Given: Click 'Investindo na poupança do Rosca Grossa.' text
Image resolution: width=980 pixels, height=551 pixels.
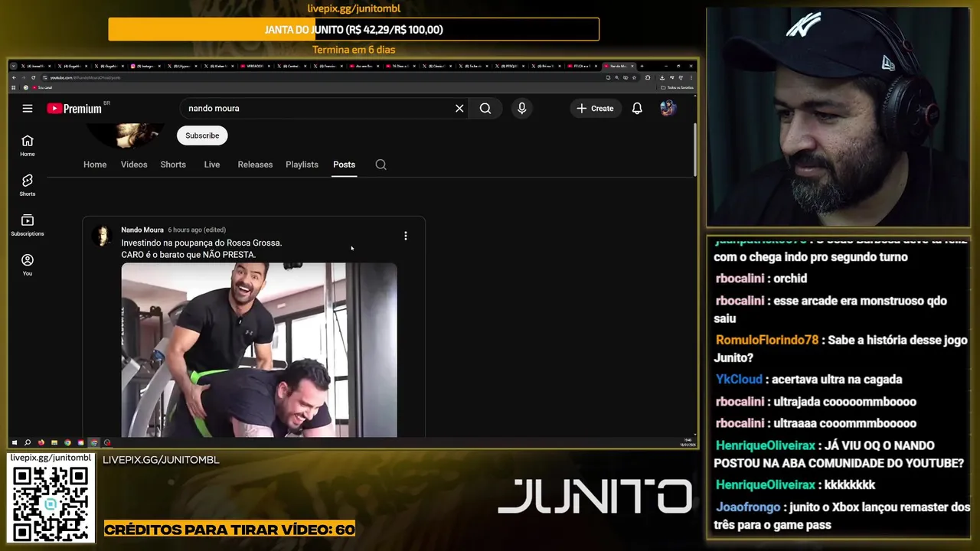Looking at the screenshot, I should (x=201, y=243).
